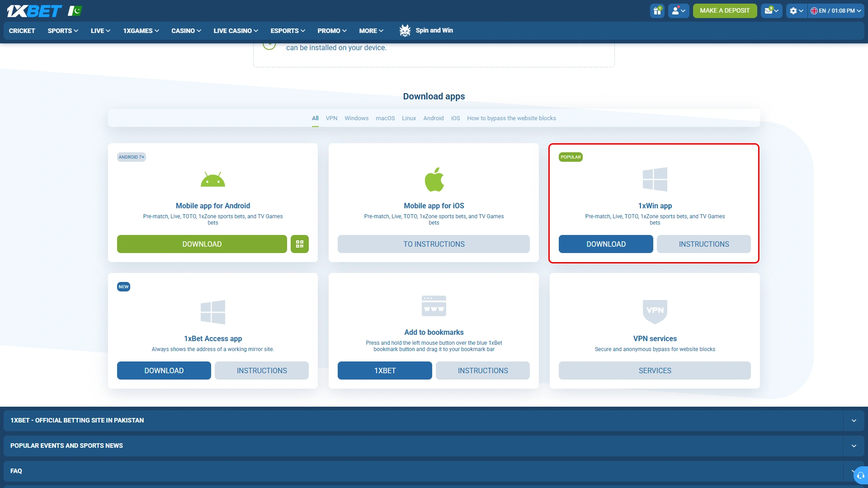
Task: Click the Mobile app for iOS title
Action: (434, 206)
